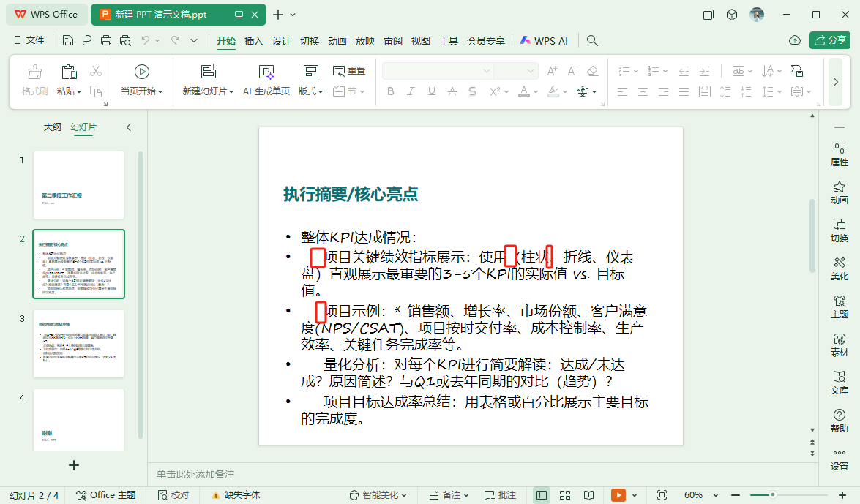
Task: Open the search magnifier icon in ribbon
Action: pos(591,41)
